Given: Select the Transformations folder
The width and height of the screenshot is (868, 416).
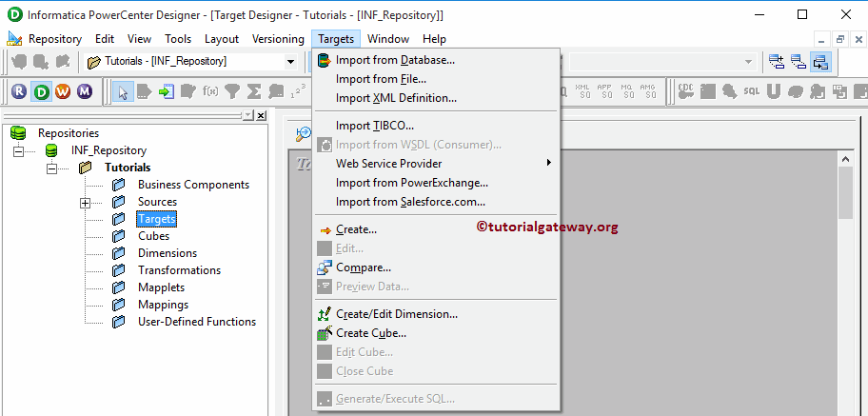Looking at the screenshot, I should pyautogui.click(x=179, y=270).
